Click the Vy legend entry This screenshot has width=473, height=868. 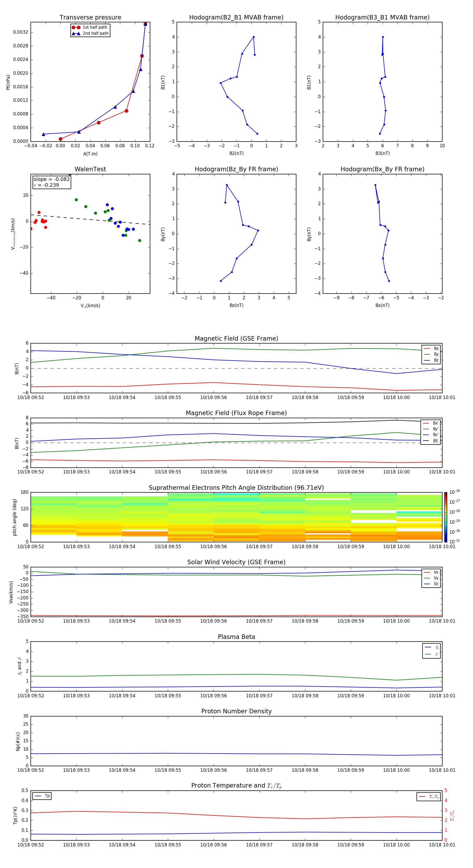click(x=431, y=578)
